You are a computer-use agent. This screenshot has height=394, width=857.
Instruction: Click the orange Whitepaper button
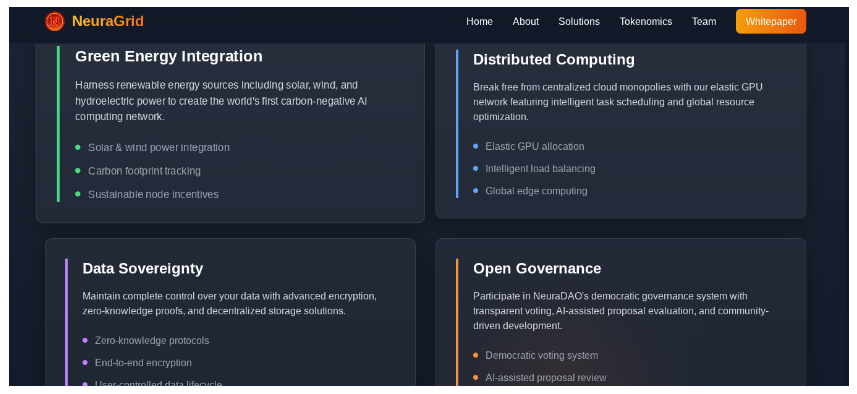771,21
